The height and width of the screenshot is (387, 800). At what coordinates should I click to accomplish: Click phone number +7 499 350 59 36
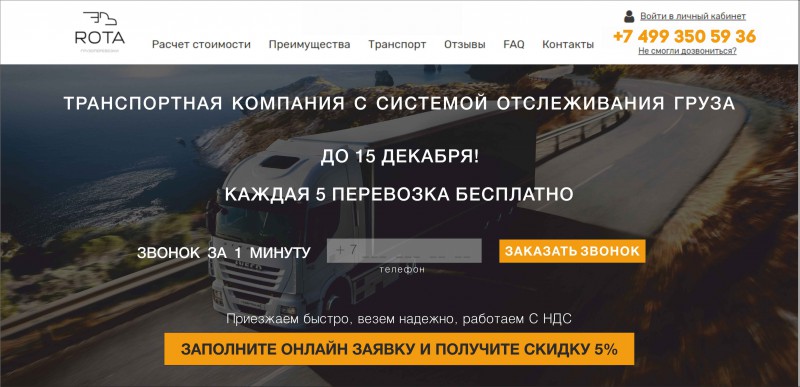684,36
